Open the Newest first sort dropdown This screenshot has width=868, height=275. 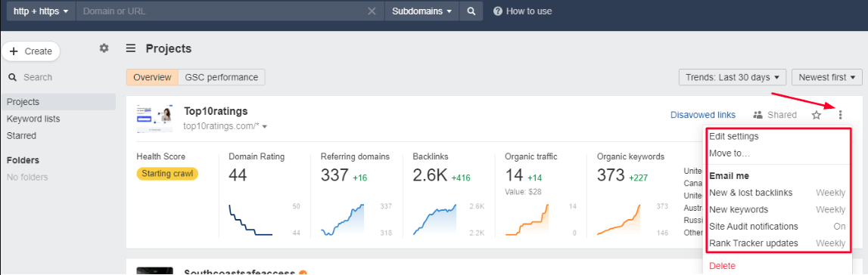827,77
